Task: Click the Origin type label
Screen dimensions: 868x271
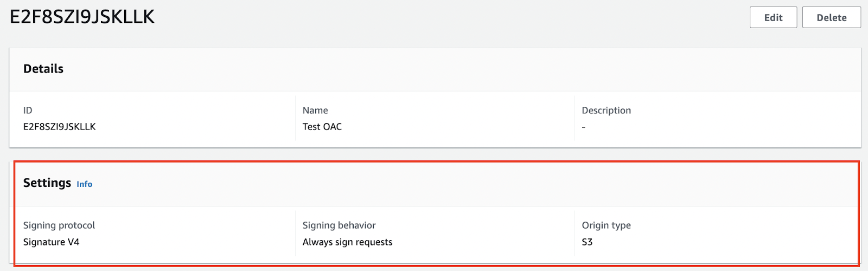Action: pyautogui.click(x=606, y=225)
